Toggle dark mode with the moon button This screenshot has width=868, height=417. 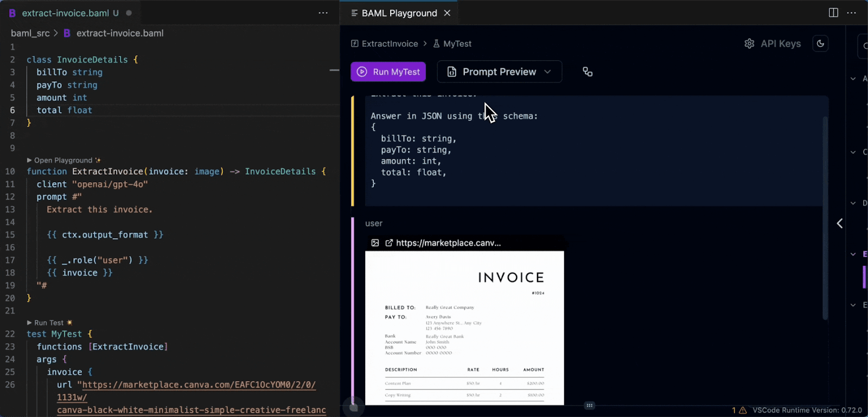click(820, 43)
